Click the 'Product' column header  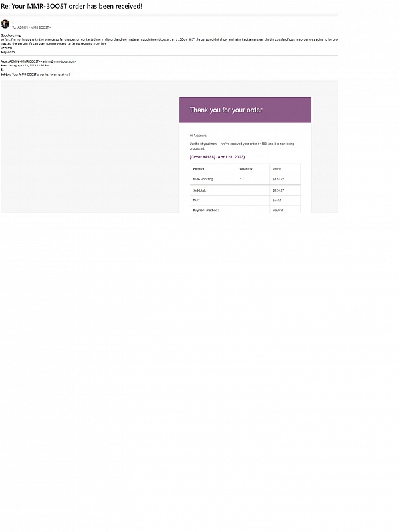click(x=199, y=169)
